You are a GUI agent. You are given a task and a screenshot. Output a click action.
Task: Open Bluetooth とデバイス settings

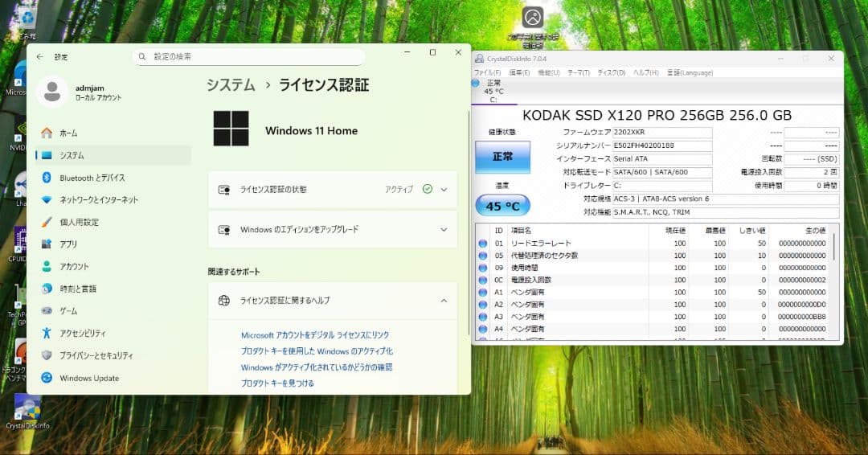click(113, 178)
